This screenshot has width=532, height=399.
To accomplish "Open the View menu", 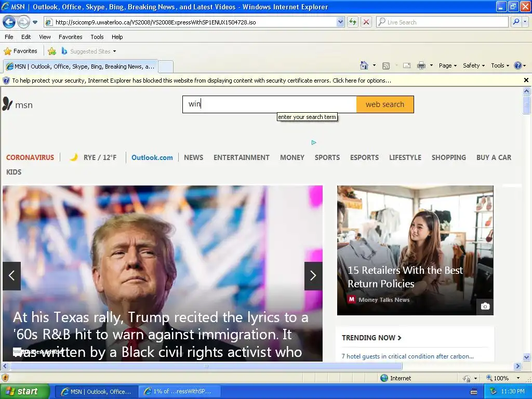I will (x=45, y=37).
